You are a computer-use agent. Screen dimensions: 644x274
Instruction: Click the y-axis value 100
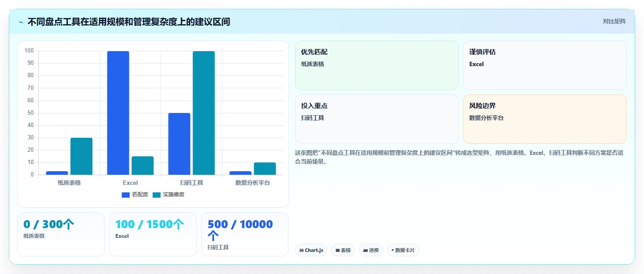pyautogui.click(x=29, y=51)
